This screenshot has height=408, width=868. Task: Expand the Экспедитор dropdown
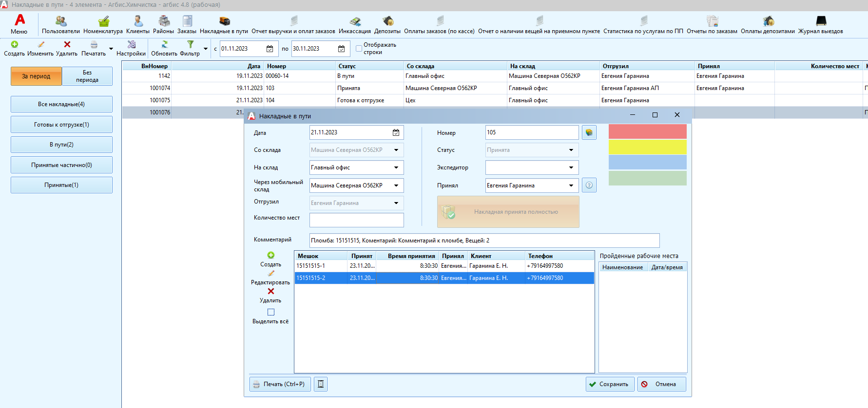[571, 167]
